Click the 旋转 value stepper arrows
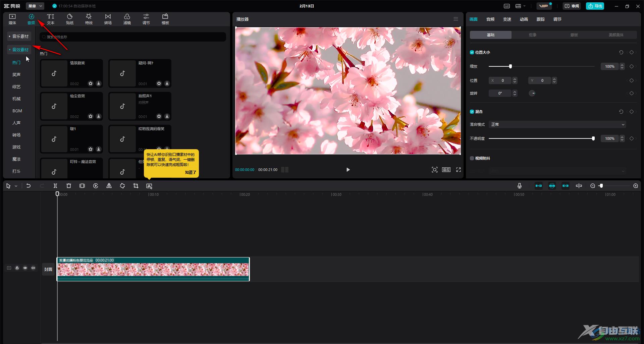Image resolution: width=644 pixels, height=344 pixels. click(x=515, y=93)
